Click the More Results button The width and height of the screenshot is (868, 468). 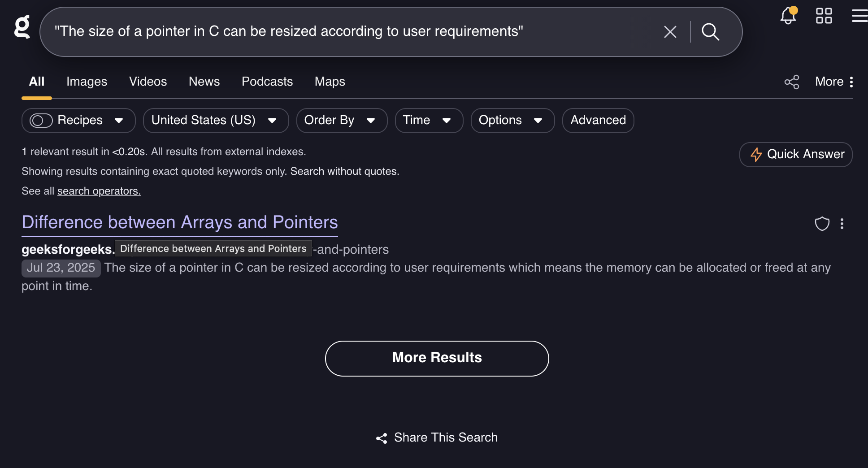[x=437, y=359]
